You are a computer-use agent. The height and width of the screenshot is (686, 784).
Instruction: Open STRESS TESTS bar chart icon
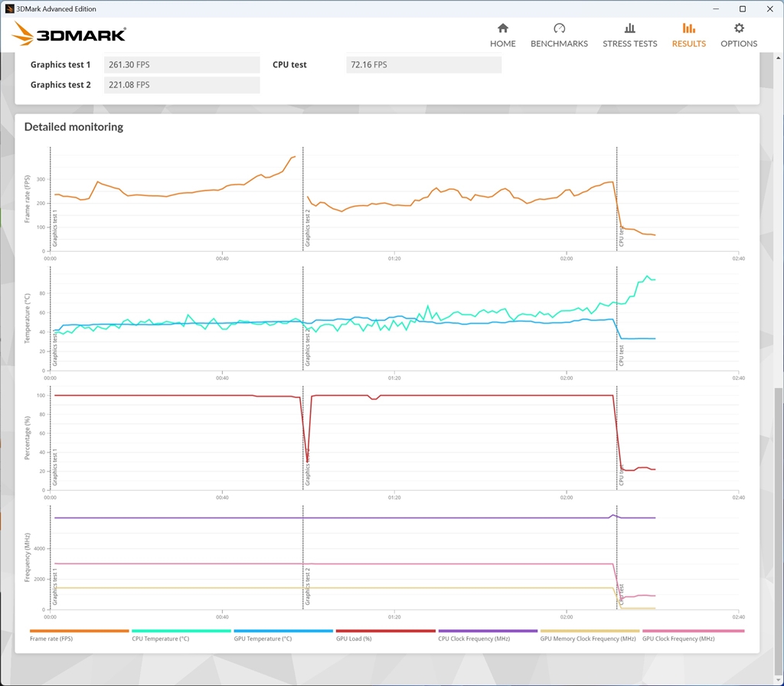point(630,28)
